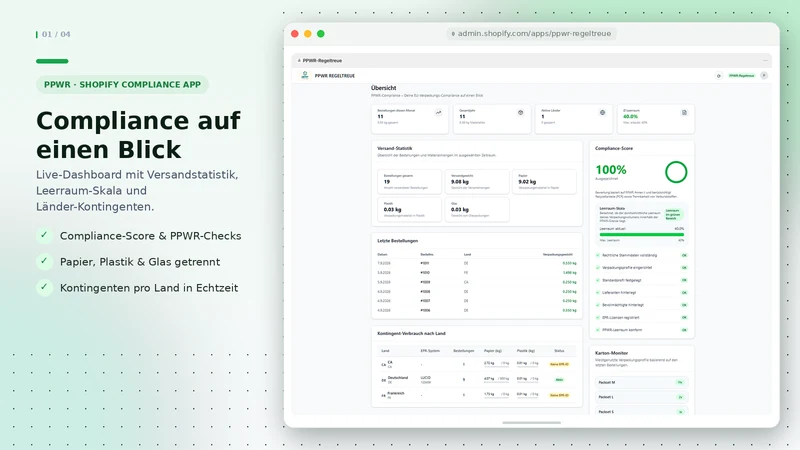Click the Glas 0.03 kg tile
The height and width of the screenshot is (450, 800).
pos(477,209)
